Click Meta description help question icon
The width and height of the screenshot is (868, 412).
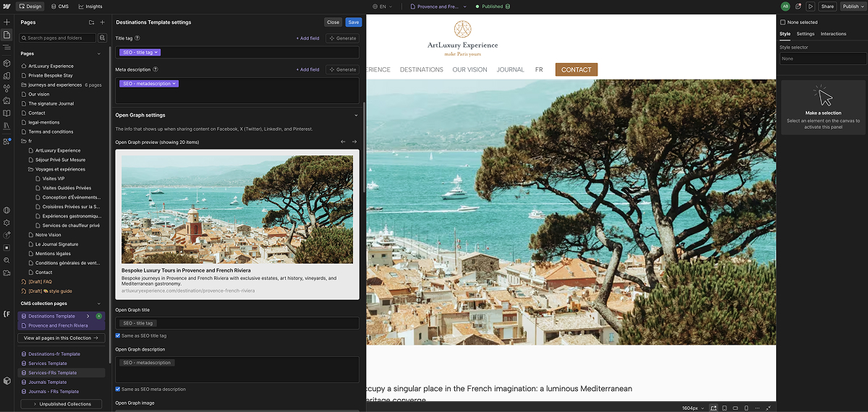click(x=156, y=69)
